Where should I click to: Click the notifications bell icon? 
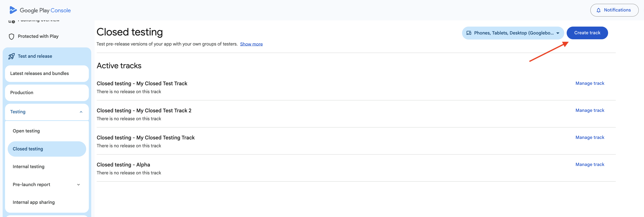(x=598, y=10)
